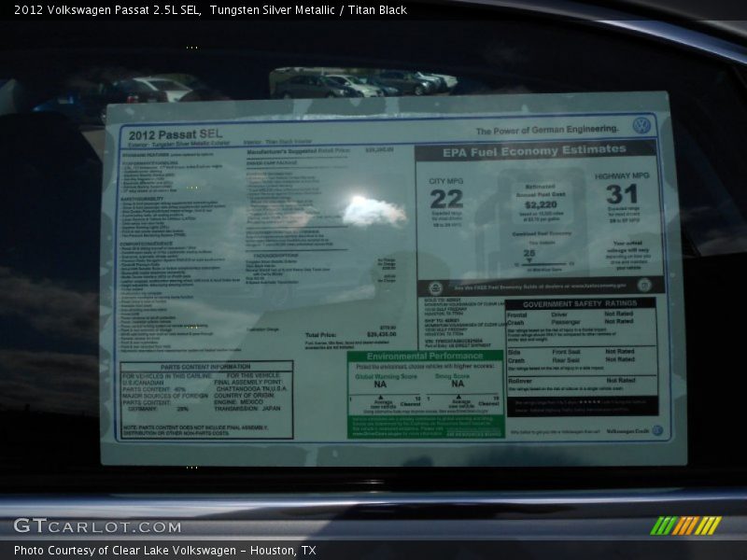The width and height of the screenshot is (747, 560).
Task: Click the 'Smog Score' label
Action: point(452,376)
